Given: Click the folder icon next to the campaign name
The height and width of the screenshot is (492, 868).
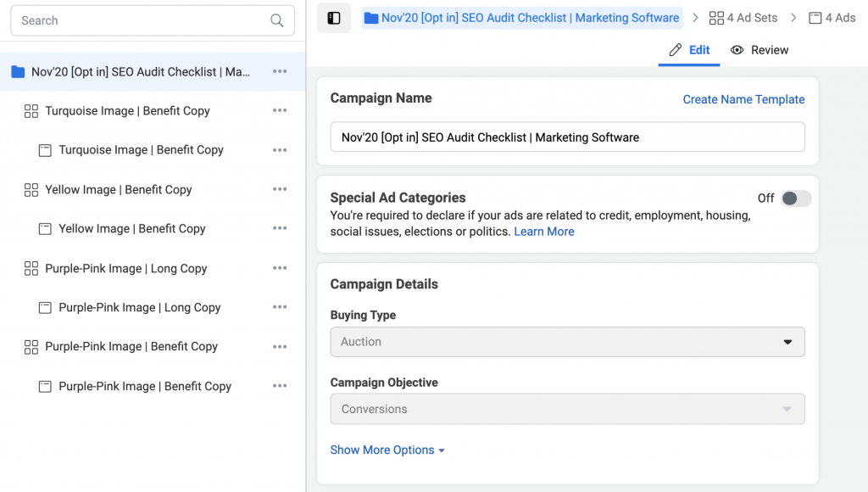Looking at the screenshot, I should click(x=17, y=71).
